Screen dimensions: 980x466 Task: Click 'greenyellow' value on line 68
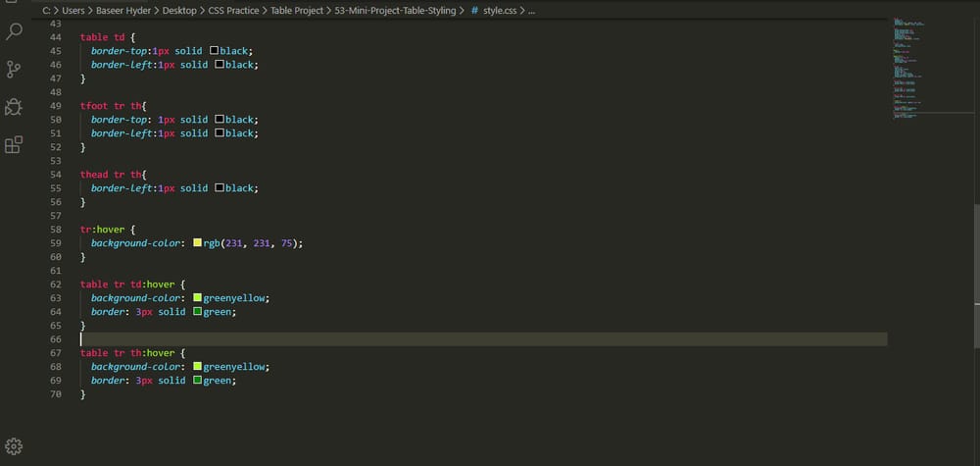pos(234,366)
